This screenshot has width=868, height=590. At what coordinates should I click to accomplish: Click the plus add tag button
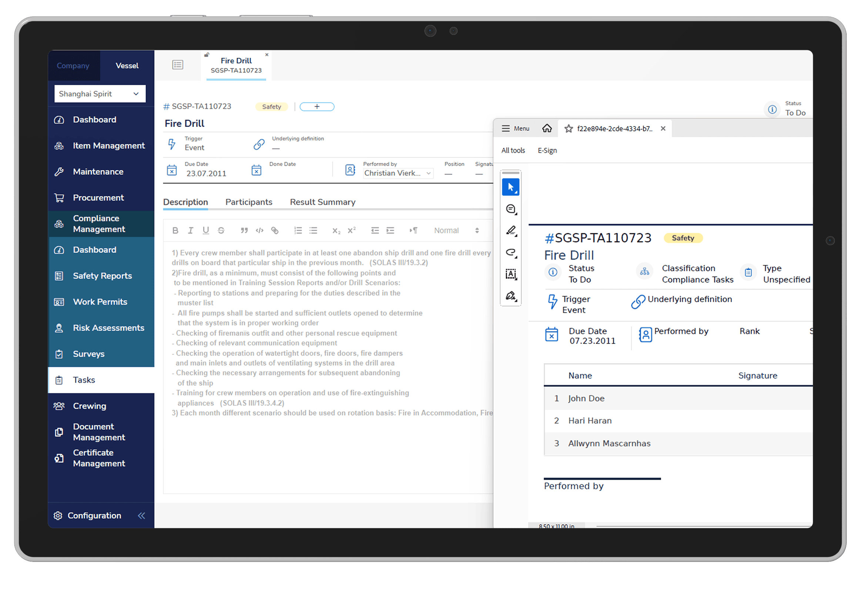[317, 107]
